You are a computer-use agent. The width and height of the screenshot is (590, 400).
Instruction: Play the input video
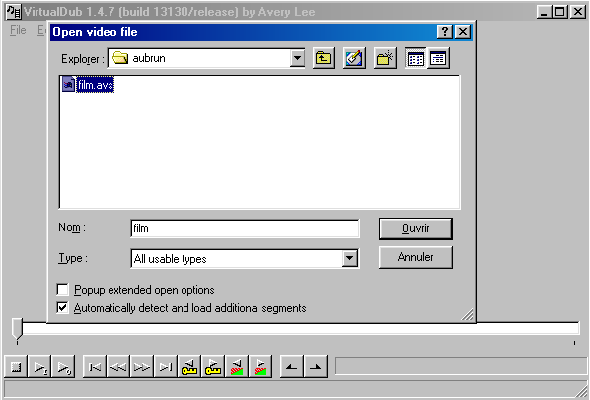[x=40, y=367]
